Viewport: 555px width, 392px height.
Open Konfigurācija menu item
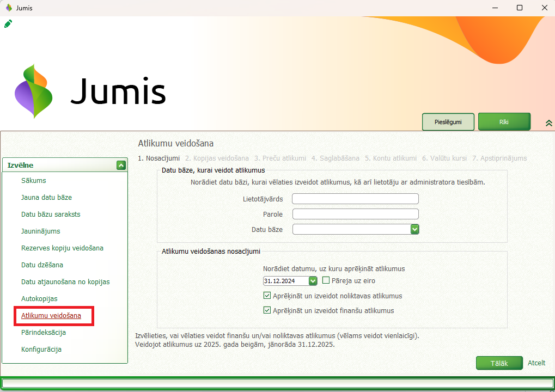[x=41, y=350]
